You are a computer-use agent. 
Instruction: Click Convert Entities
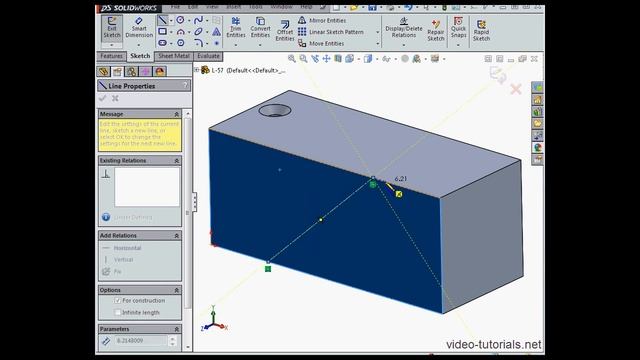tap(260, 28)
